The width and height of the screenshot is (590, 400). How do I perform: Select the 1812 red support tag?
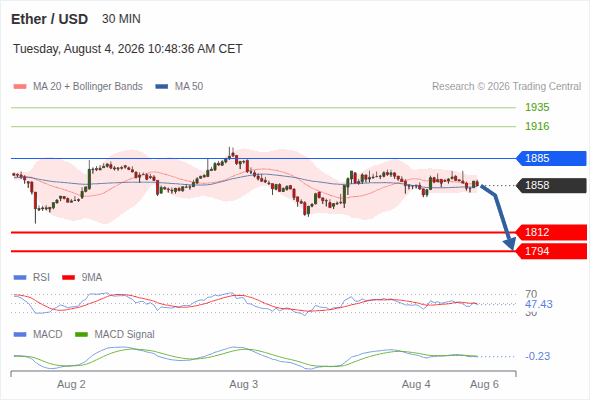551,233
